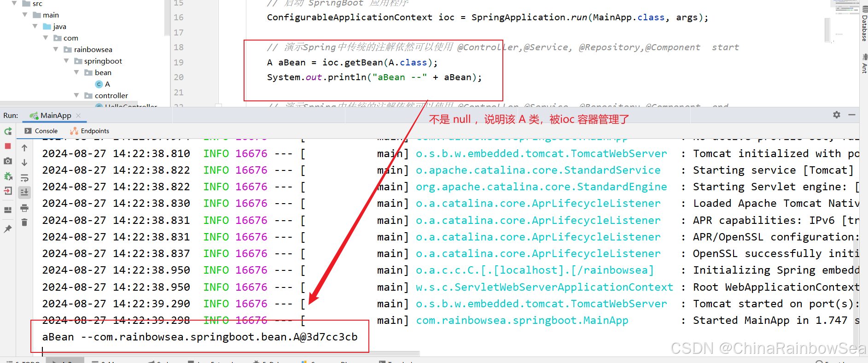Collapse the rainbowsea package
Viewport: 868px width, 363px height.
point(56,49)
